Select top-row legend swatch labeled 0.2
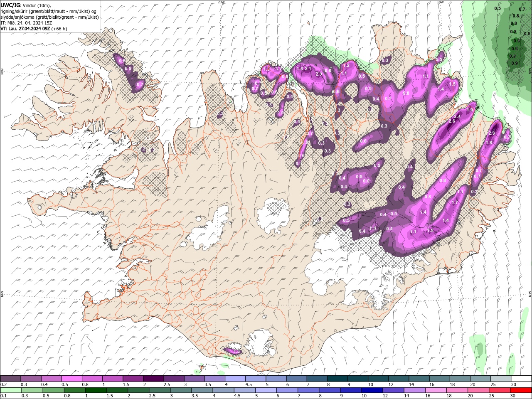 (10, 379)
